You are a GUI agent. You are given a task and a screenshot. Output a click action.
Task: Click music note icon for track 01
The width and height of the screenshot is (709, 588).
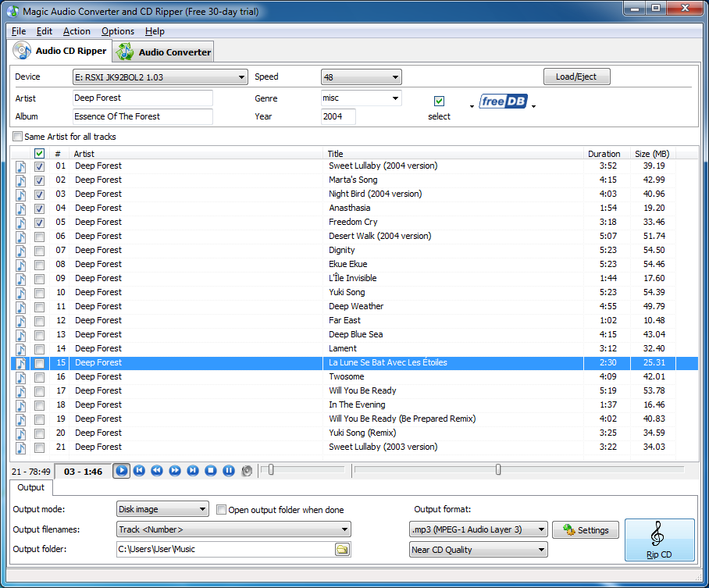pos(21,166)
